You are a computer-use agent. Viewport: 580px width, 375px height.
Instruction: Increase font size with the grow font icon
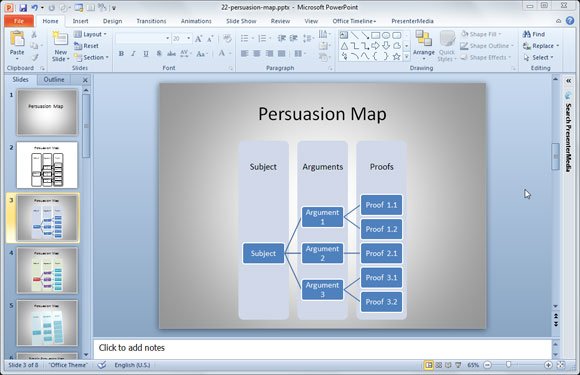click(x=198, y=38)
